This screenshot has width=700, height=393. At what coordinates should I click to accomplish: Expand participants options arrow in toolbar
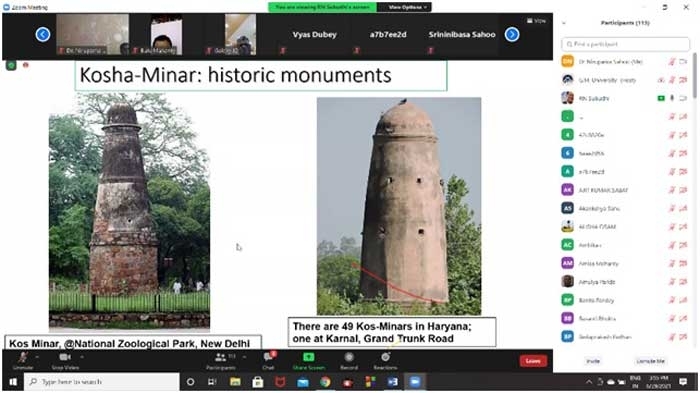244,357
